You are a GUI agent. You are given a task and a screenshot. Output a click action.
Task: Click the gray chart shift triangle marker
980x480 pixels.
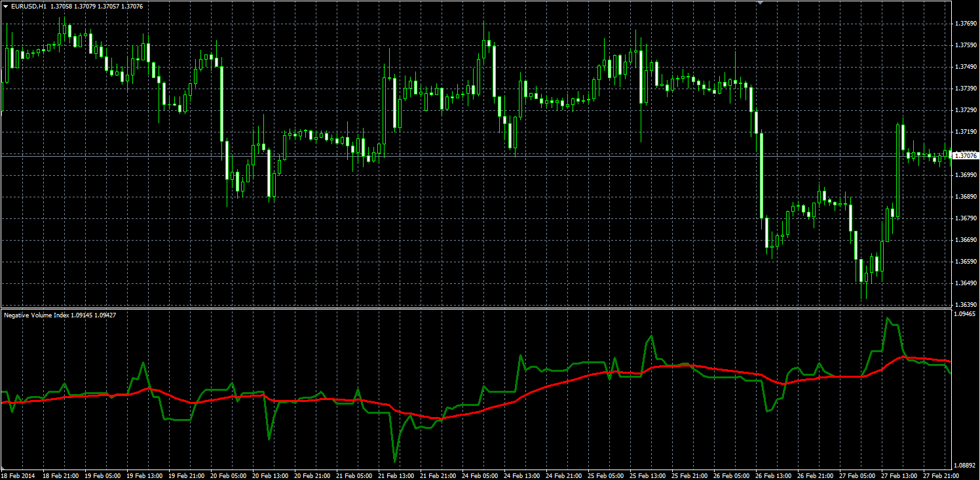tap(760, 3)
